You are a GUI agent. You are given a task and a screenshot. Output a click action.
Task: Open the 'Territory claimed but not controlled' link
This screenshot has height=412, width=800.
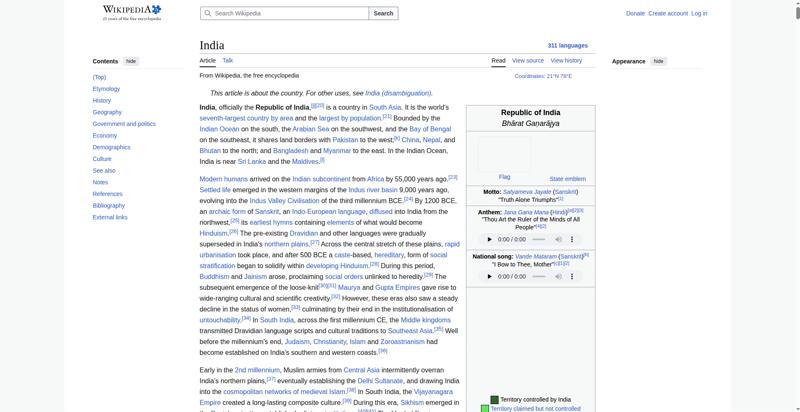pyautogui.click(x=536, y=409)
